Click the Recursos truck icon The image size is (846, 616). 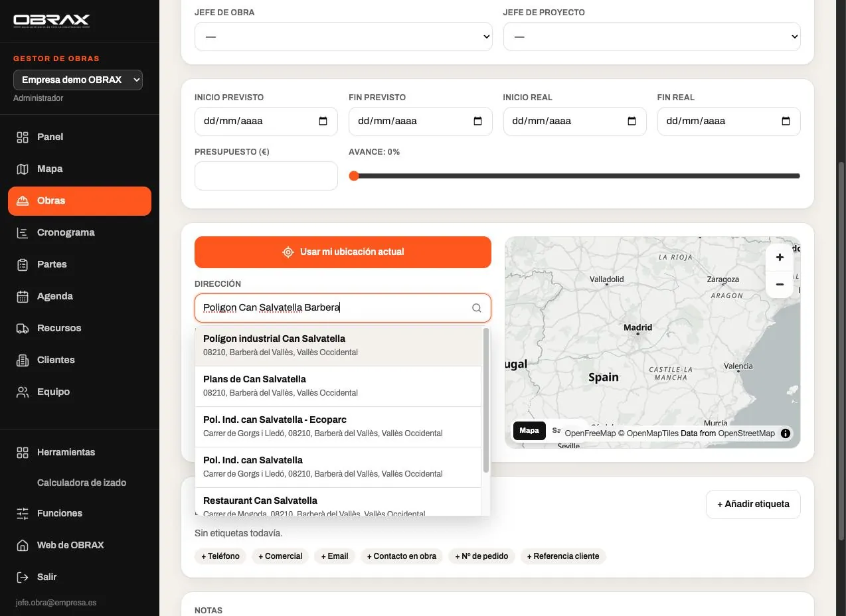click(23, 328)
